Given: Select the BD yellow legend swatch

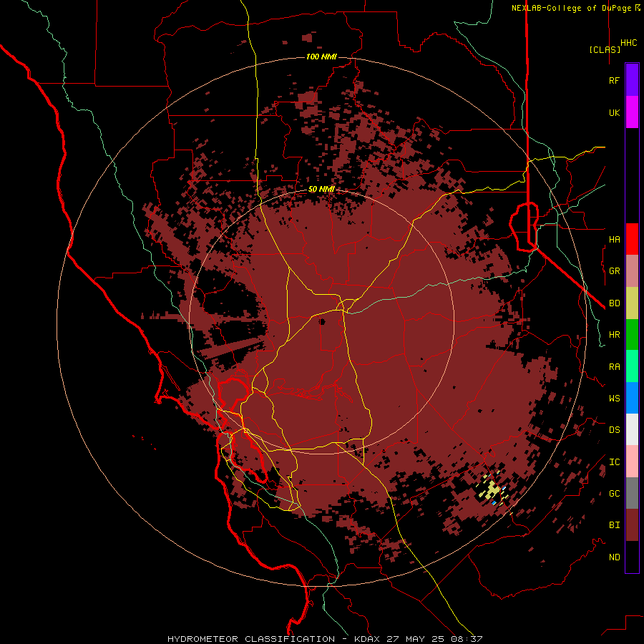Looking at the screenshot, I should pyautogui.click(x=632, y=303).
